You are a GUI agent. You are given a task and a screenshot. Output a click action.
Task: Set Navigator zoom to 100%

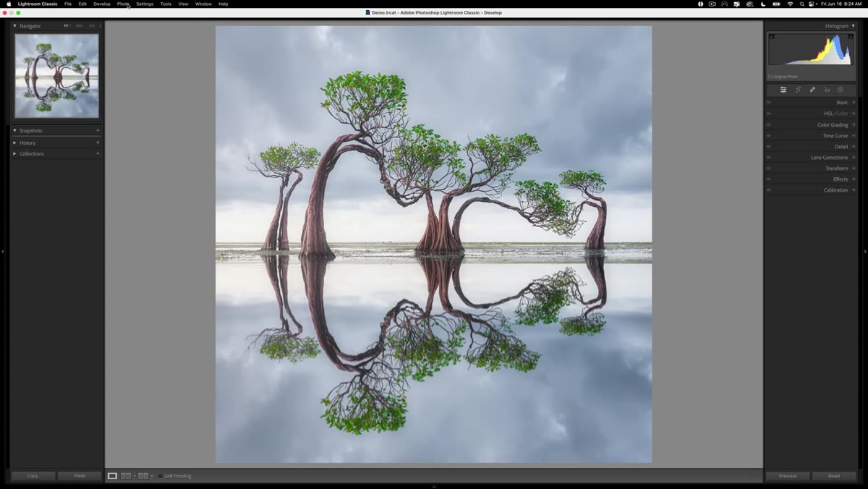coord(79,26)
